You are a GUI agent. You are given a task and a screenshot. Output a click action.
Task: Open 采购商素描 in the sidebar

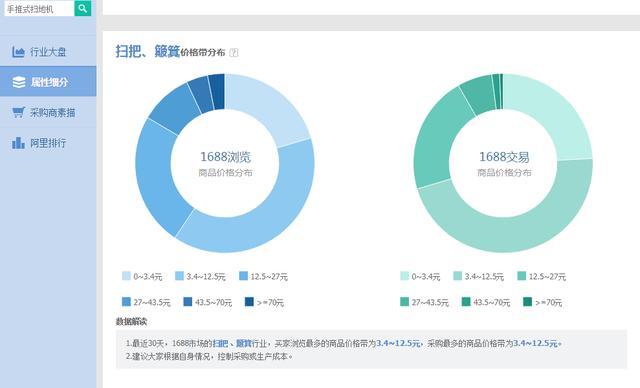48,112
